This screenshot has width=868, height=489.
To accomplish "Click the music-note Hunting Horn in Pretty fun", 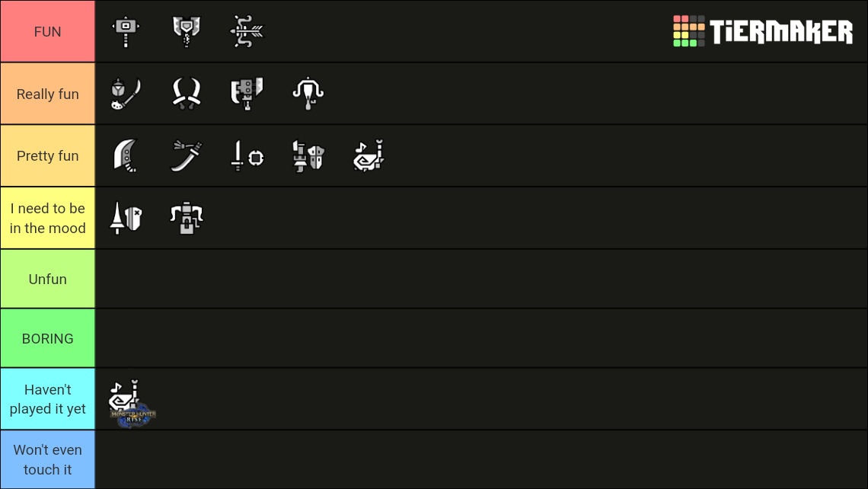I will (369, 155).
